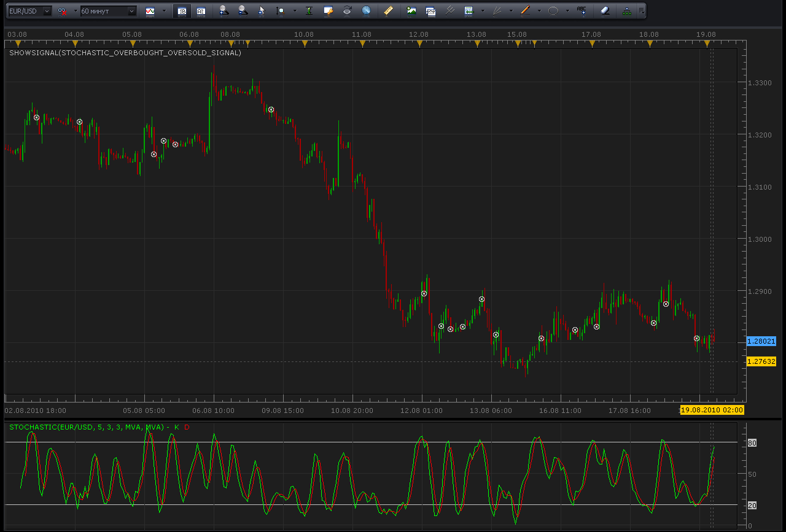
Task: Click the STOCHASTIC(EUR/USD, 5, 3, 3) label
Action: click(87, 427)
